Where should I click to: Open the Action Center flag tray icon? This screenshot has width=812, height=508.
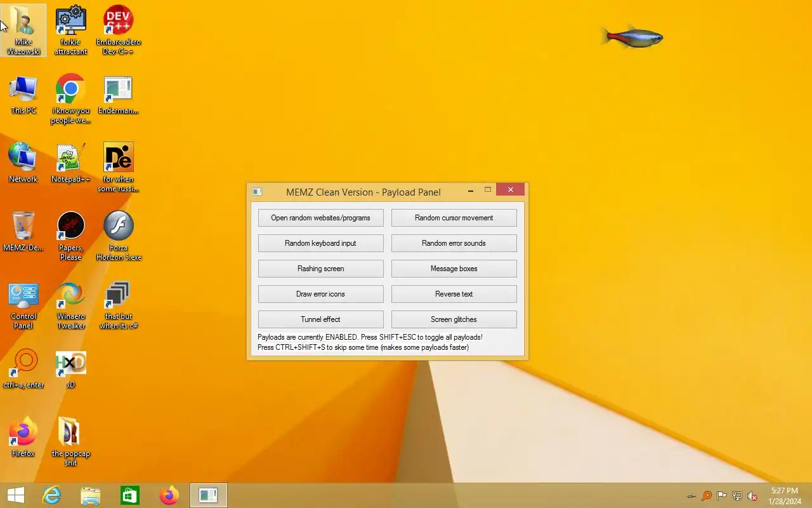click(x=722, y=496)
